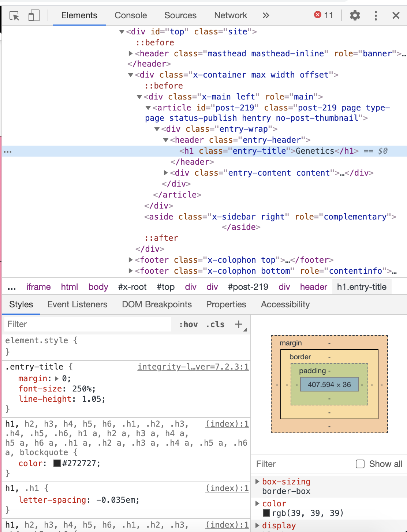Image resolution: width=407 pixels, height=532 pixels.
Task: Open DevTools settings gear
Action: 355,15
